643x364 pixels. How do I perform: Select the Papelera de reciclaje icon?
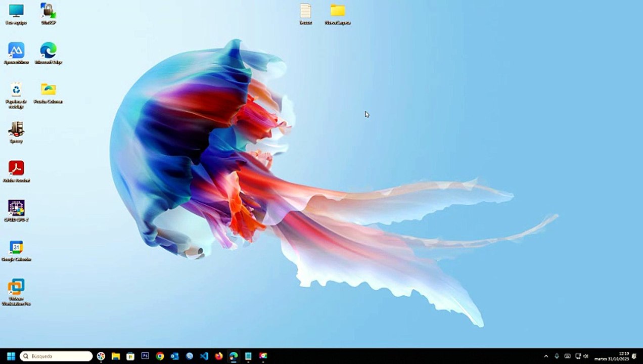16,95
